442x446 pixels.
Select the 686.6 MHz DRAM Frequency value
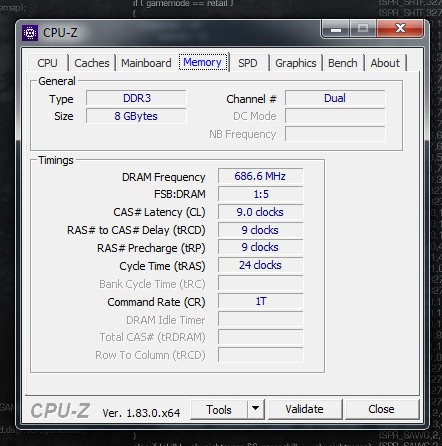pyautogui.click(x=260, y=176)
